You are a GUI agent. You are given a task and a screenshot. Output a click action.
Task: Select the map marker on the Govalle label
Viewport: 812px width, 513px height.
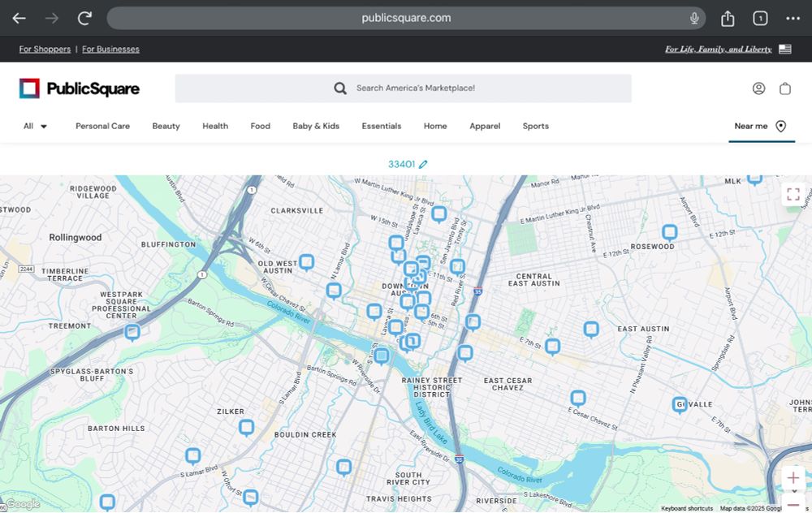(x=680, y=405)
